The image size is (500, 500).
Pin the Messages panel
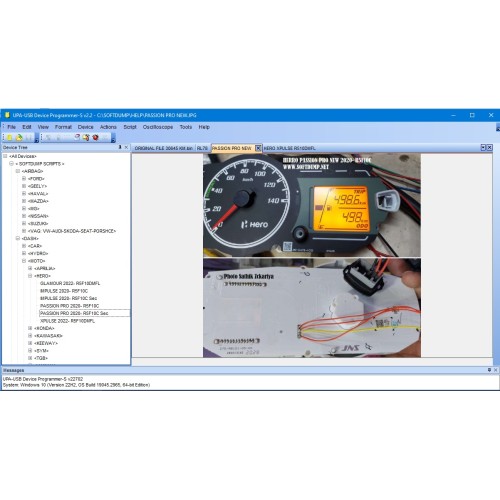(489, 370)
